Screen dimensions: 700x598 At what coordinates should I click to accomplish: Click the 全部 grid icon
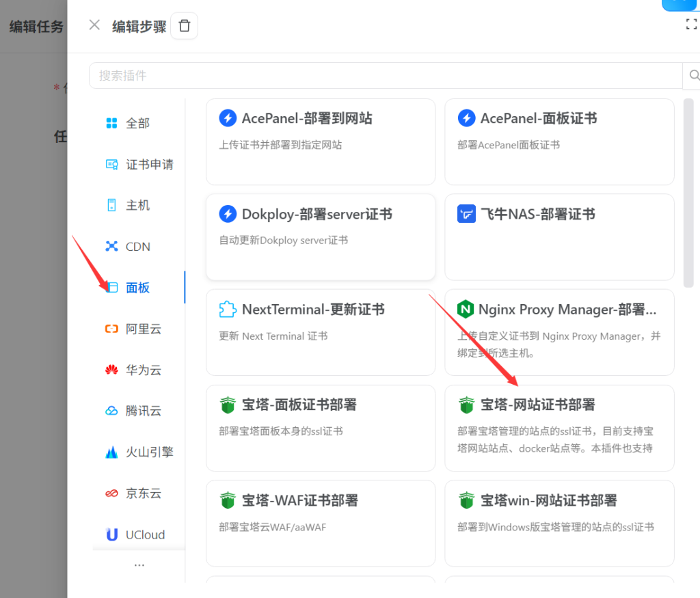click(x=111, y=123)
